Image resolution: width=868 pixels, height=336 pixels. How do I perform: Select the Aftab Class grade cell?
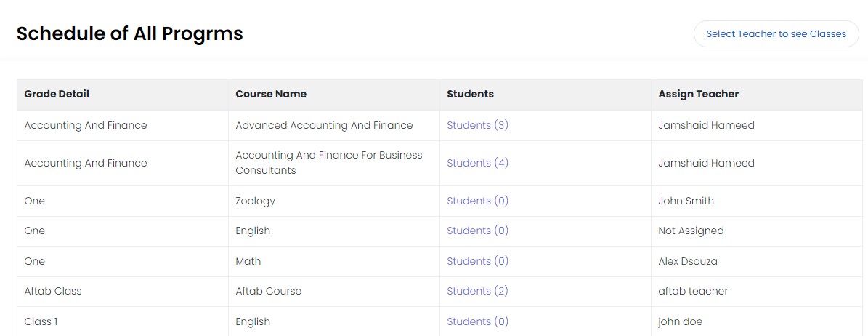tap(53, 291)
